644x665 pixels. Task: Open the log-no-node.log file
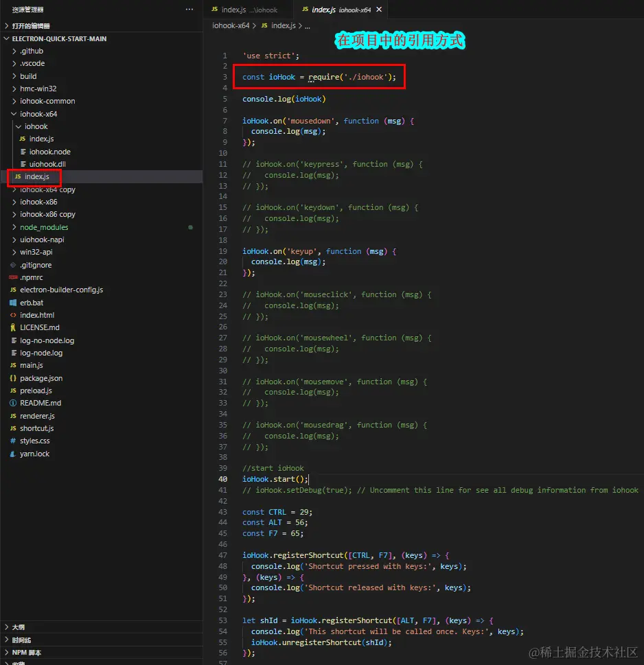point(102,340)
